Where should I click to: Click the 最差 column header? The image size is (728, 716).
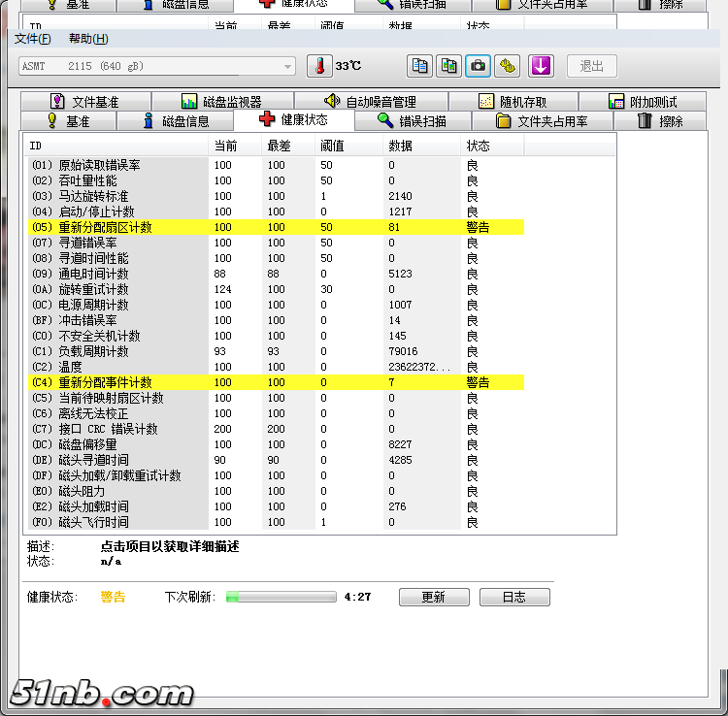(x=288, y=146)
